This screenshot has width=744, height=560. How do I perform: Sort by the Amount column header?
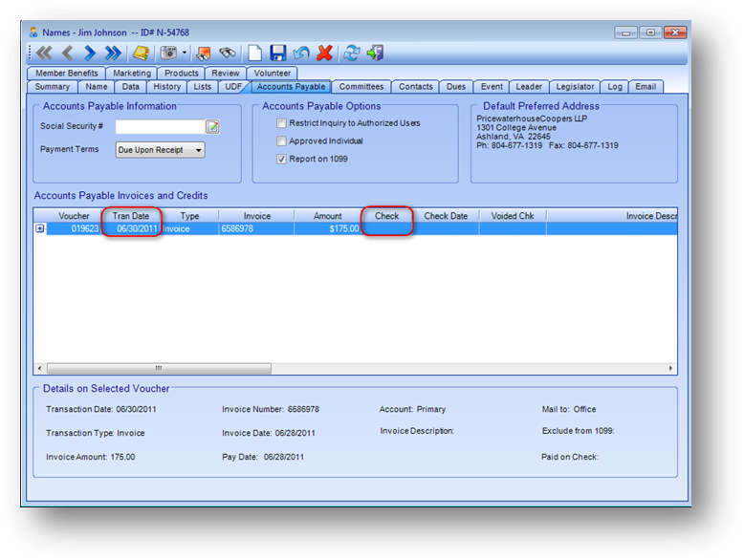(x=327, y=216)
